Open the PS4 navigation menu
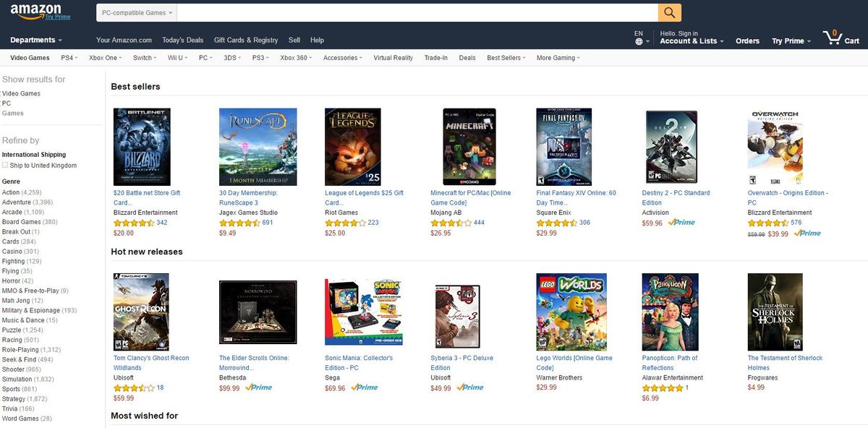Image resolution: width=868 pixels, height=428 pixels. coord(69,58)
